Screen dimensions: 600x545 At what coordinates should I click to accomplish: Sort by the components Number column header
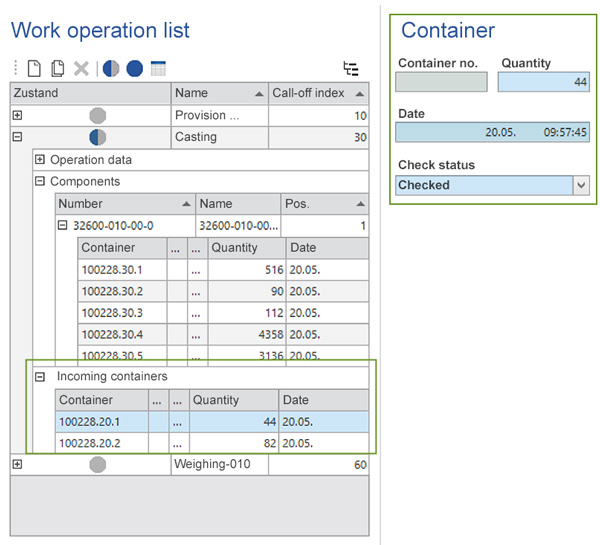click(125, 204)
